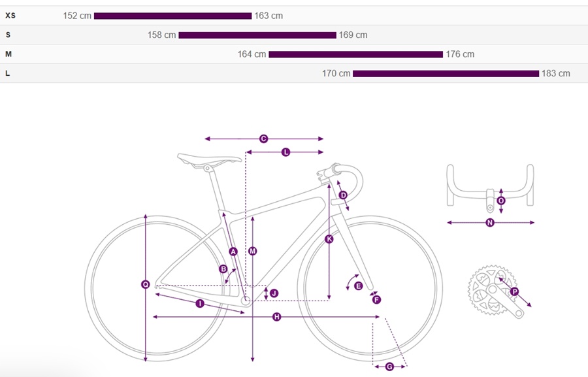
Task: Select the D head tube marker
Action: pyautogui.click(x=343, y=195)
